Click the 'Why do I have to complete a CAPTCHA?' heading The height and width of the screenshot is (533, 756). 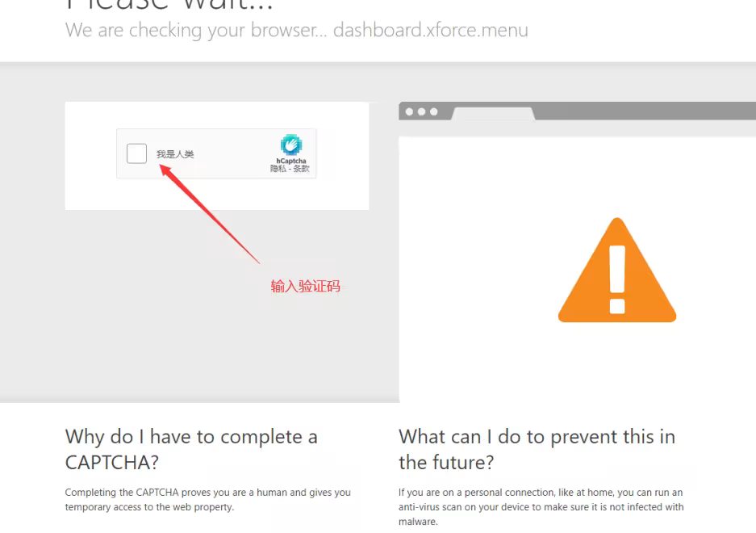tap(191, 449)
